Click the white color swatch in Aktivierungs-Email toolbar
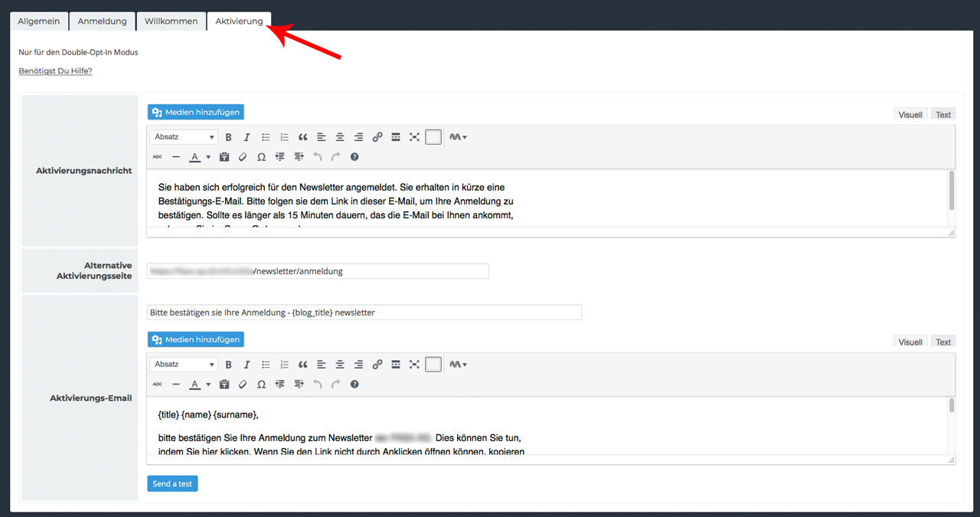Image resolution: width=980 pixels, height=517 pixels. tap(433, 365)
